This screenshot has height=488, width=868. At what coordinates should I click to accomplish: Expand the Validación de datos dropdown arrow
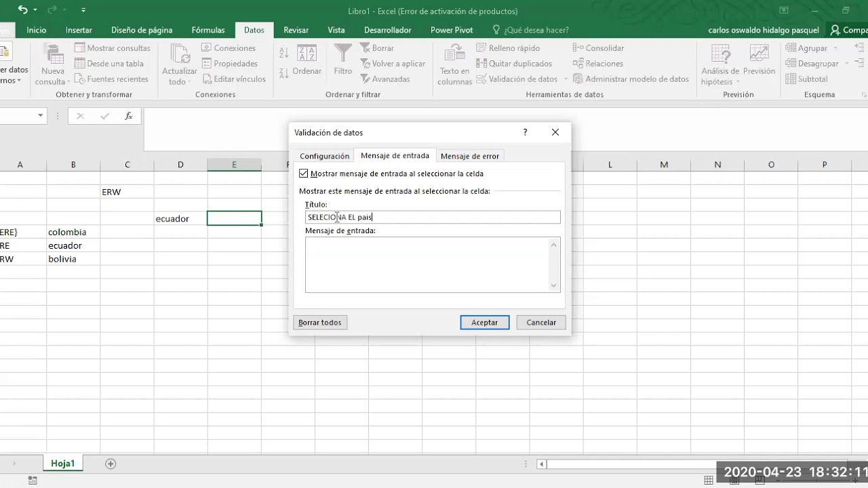(x=565, y=79)
